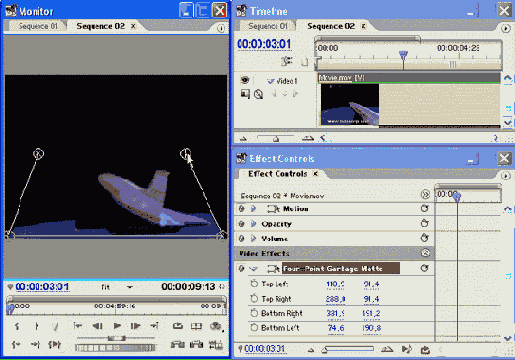Toggle the Volume effect on or off
The height and width of the screenshot is (360, 515).
242,238
